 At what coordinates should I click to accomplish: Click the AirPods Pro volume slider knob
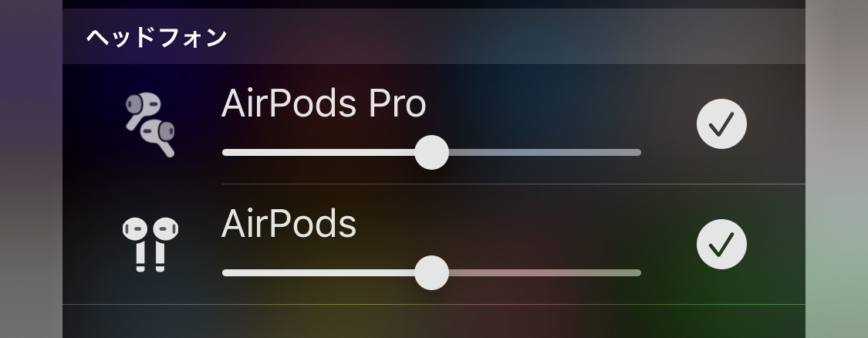[431, 152]
